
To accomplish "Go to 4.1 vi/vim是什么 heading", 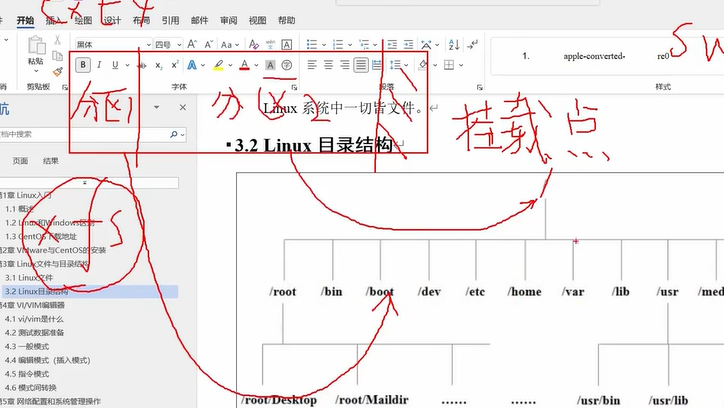I will [x=40, y=318].
